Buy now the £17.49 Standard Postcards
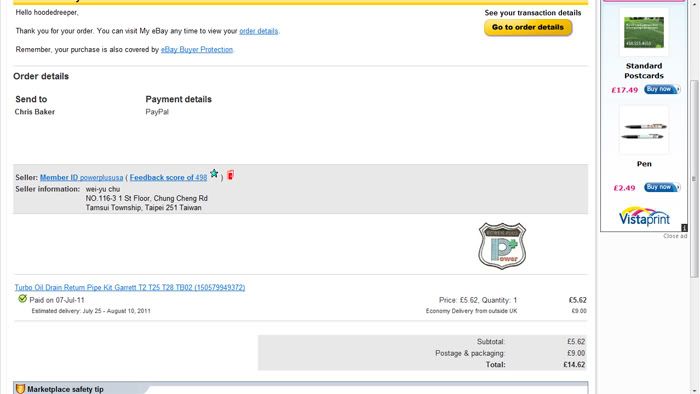Screen dimensions: 700x394 coord(662,89)
